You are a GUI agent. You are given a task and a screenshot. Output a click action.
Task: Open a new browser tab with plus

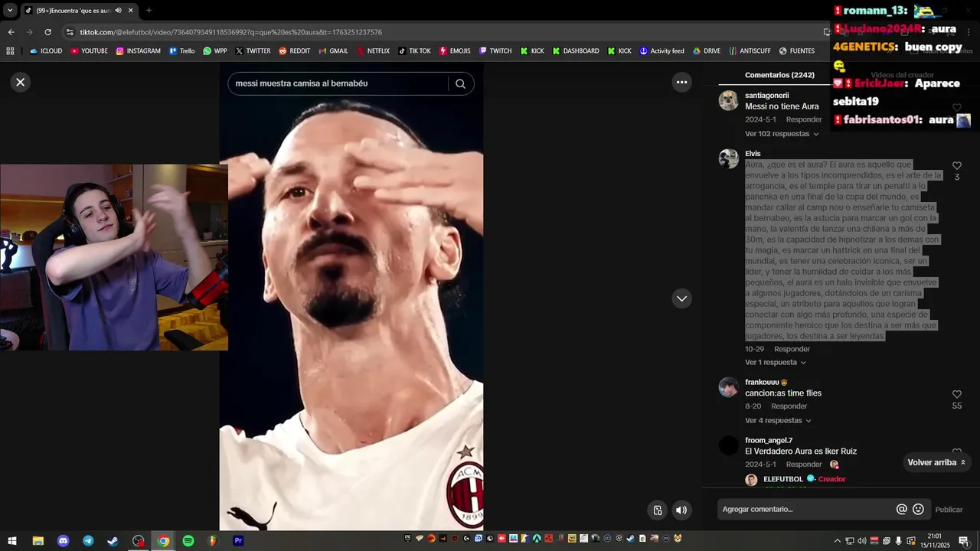(149, 11)
